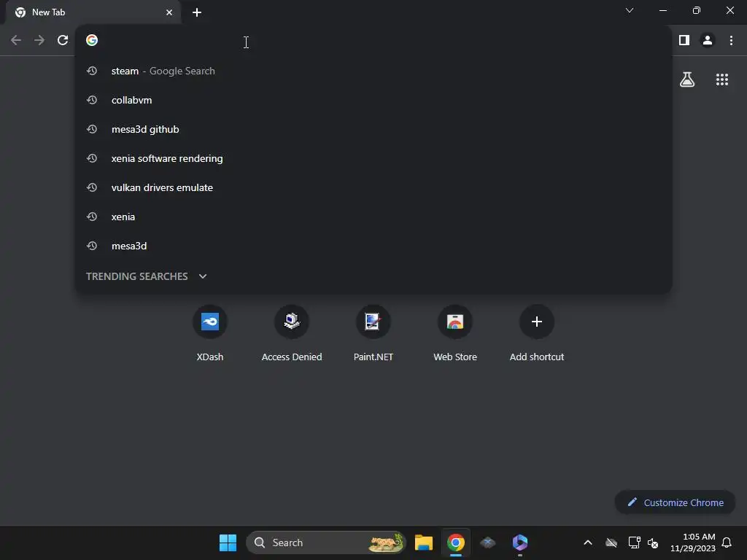Image resolution: width=747 pixels, height=560 pixels.
Task: Open the Chrome profile avatar
Action: pos(708,41)
